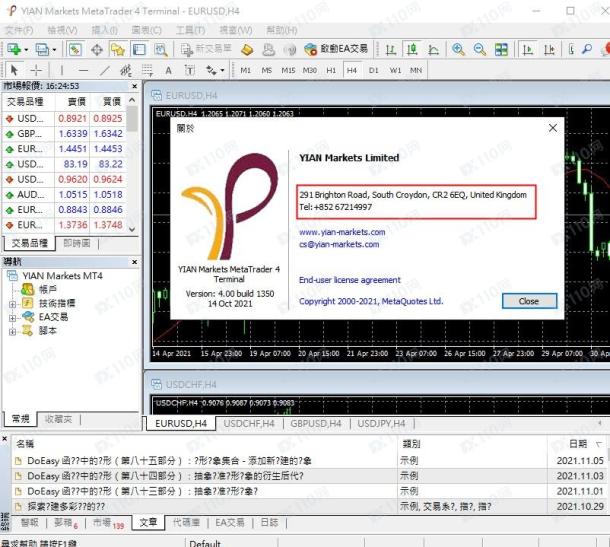Select YIAN Markets MT4 tree root
610x547 pixels.
point(62,276)
